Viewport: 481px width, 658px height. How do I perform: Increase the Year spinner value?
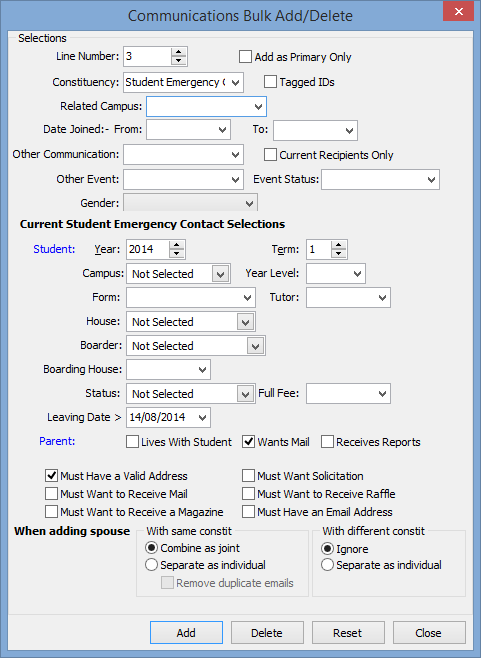pos(177,245)
